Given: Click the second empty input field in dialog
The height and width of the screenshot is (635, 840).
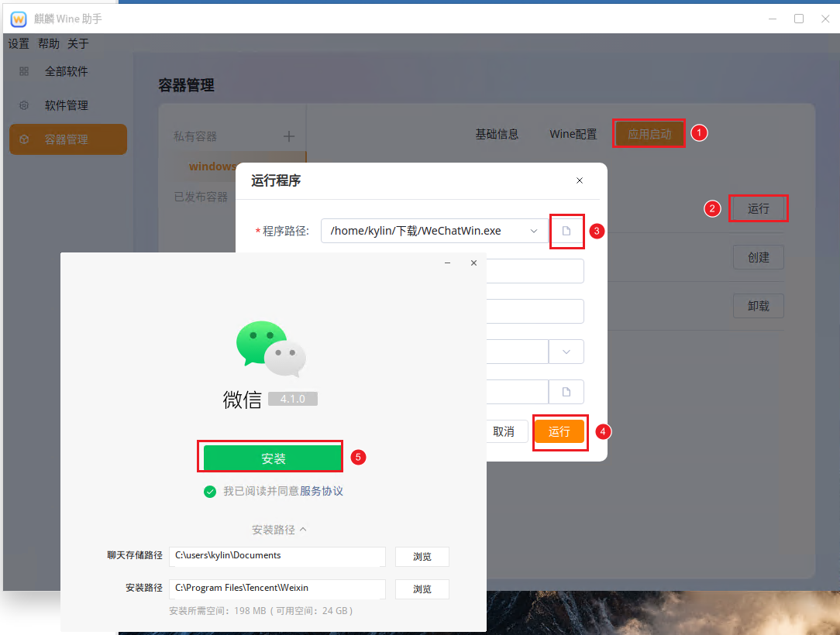Looking at the screenshot, I should pyautogui.click(x=535, y=271).
